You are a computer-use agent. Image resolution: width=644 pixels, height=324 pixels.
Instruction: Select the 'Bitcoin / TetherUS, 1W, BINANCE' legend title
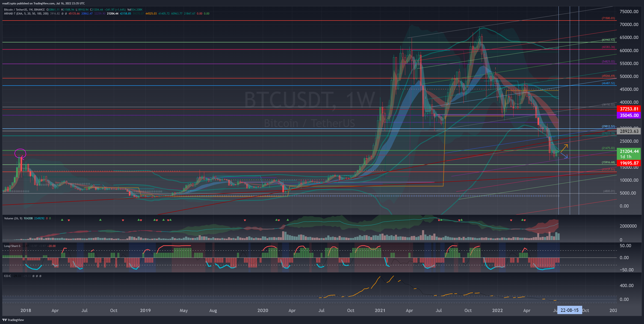pyautogui.click(x=24, y=9)
